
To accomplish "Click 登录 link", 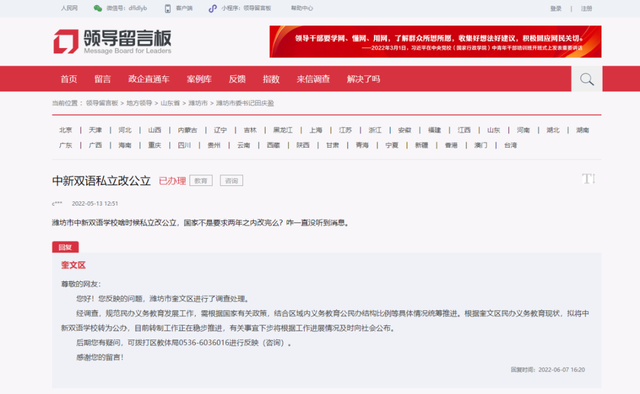I will [x=556, y=9].
